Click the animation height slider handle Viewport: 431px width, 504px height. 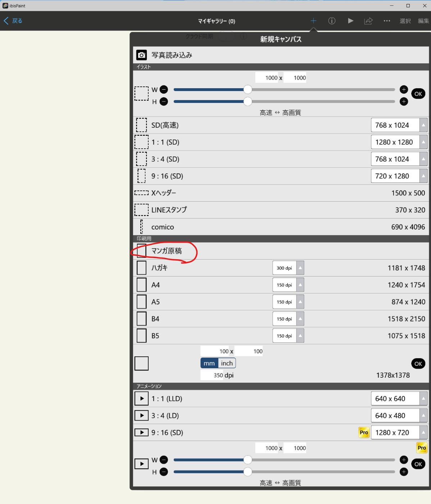[248, 472]
